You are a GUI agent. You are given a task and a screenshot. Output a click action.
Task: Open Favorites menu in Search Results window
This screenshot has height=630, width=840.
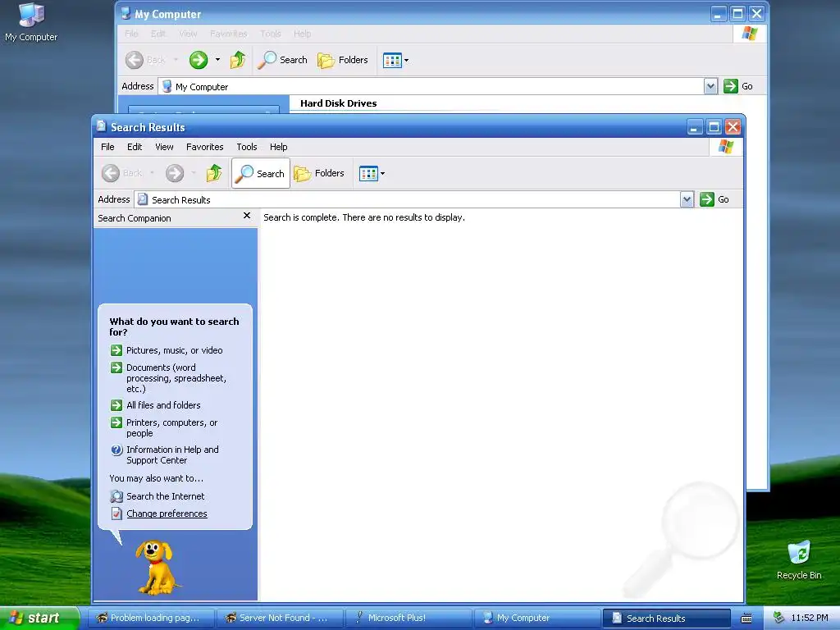[204, 147]
